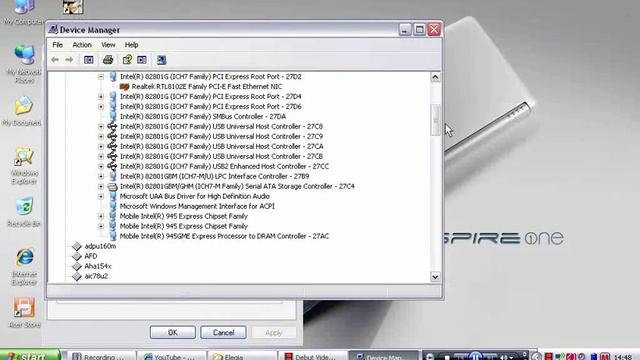The width and height of the screenshot is (640, 360).
Task: Click Cancel in the background dialog
Action: coord(223,332)
